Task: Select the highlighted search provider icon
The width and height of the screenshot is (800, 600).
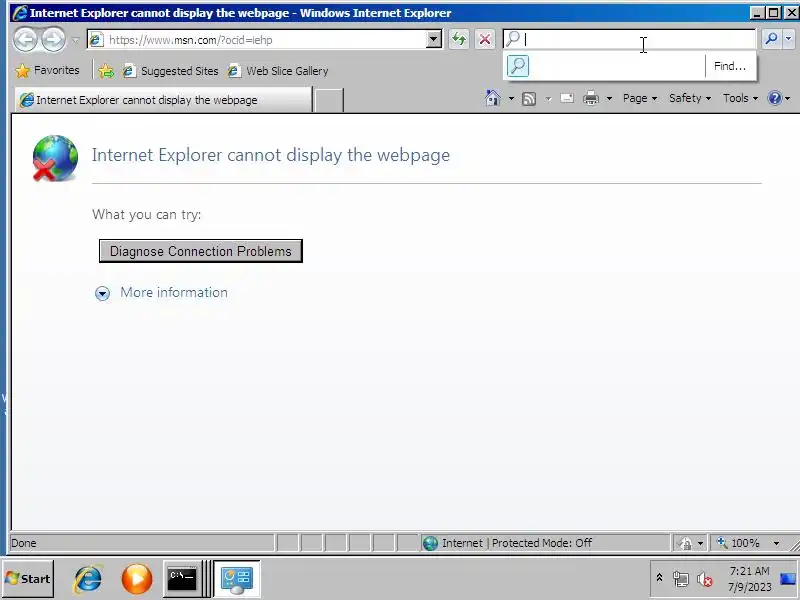Action: tap(518, 66)
